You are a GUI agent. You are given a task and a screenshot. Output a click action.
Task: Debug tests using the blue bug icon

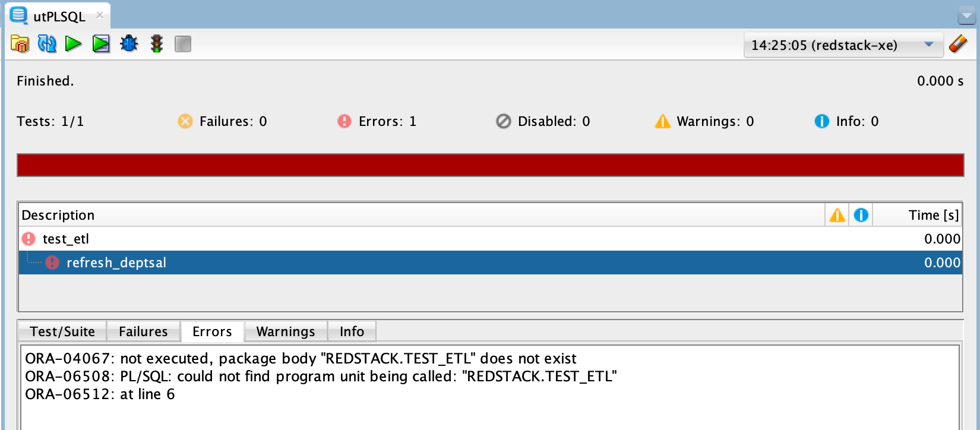click(x=129, y=44)
